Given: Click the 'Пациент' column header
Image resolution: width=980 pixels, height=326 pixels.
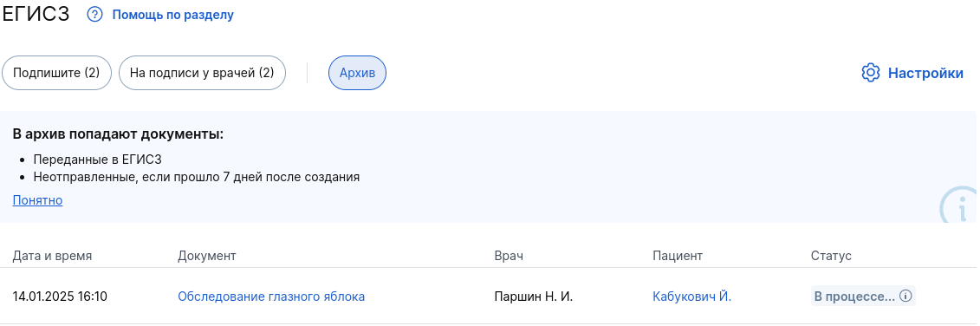Looking at the screenshot, I should (678, 256).
